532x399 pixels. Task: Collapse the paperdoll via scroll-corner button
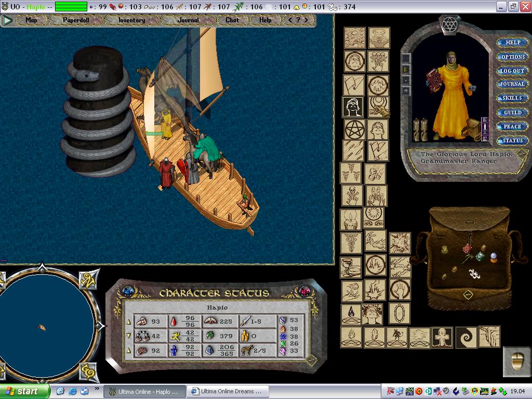522,154
